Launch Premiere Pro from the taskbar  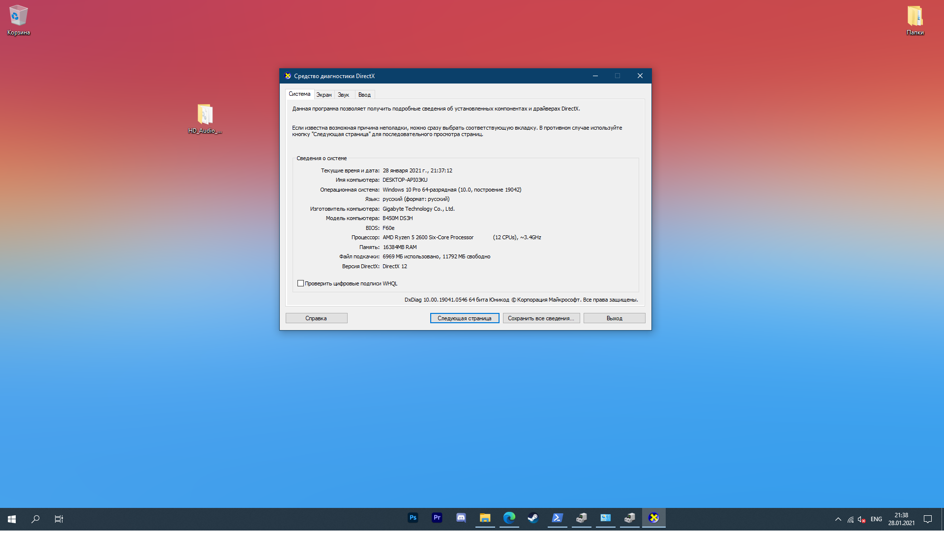tap(437, 518)
